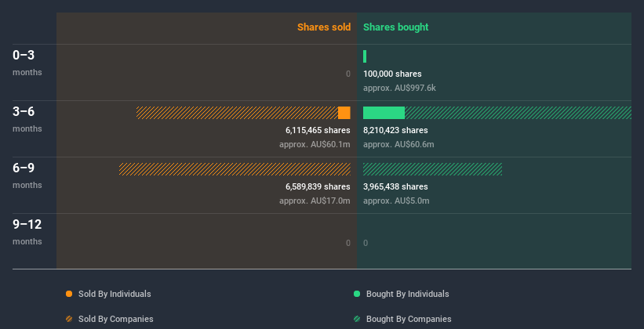This screenshot has width=644, height=329.
Task: Click solid green individuals bar in 3–6 months
Action: (x=384, y=113)
